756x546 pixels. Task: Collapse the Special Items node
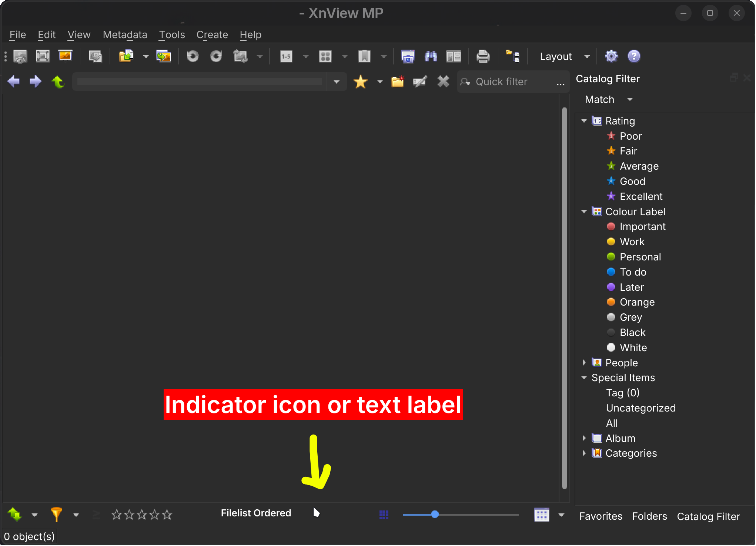pos(584,378)
